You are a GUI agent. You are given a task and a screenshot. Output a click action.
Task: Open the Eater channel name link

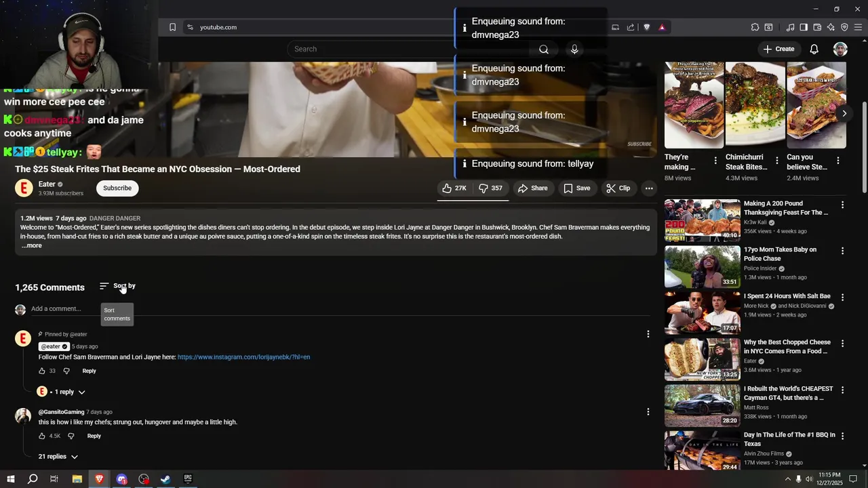tap(47, 184)
